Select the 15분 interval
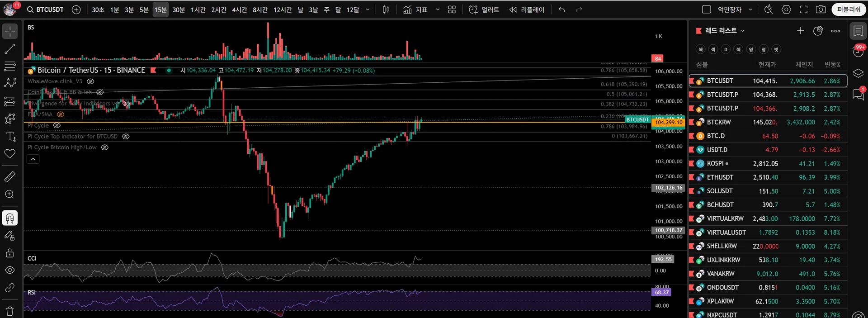The width and height of the screenshot is (868, 318). point(160,9)
